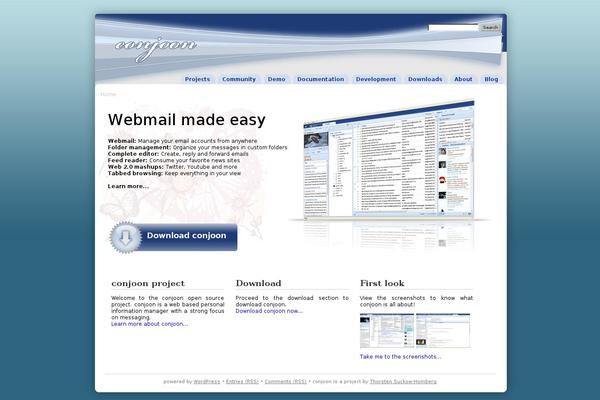This screenshot has height=400, width=600.
Task: Open Learn more about conjoon... link
Action: click(149, 324)
